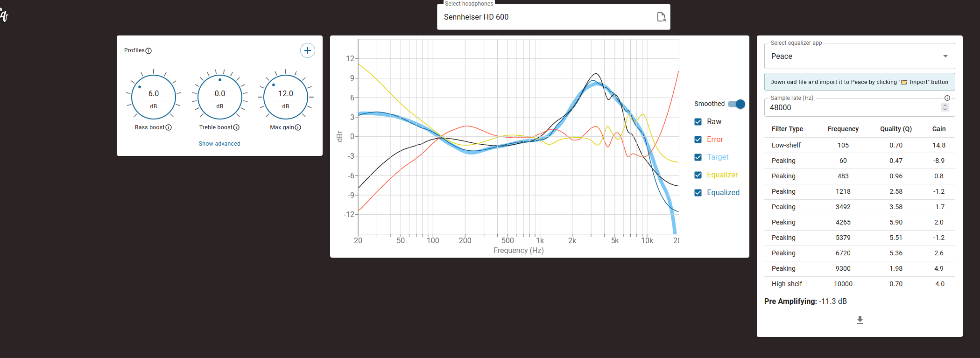Click the Bass boost 6.0 value
This screenshot has height=358, width=980.
(154, 93)
